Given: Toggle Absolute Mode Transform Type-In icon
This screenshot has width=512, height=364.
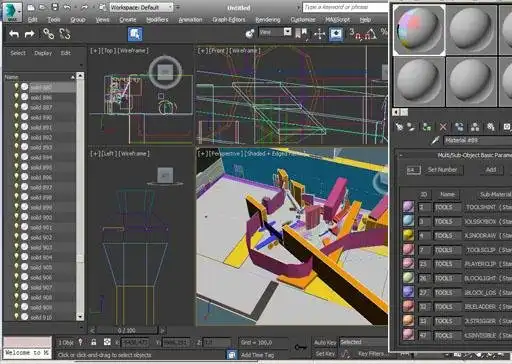Looking at the screenshot, I should point(107,342).
